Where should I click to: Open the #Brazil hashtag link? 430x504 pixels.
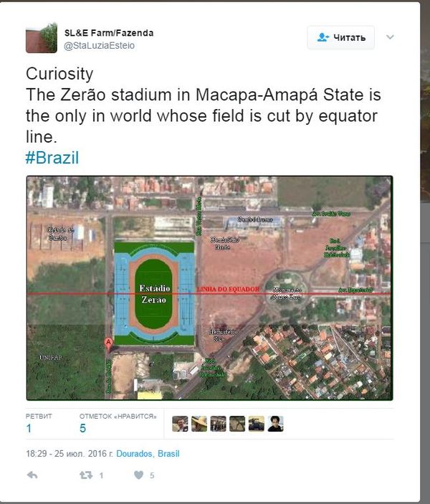pyautogui.click(x=52, y=158)
